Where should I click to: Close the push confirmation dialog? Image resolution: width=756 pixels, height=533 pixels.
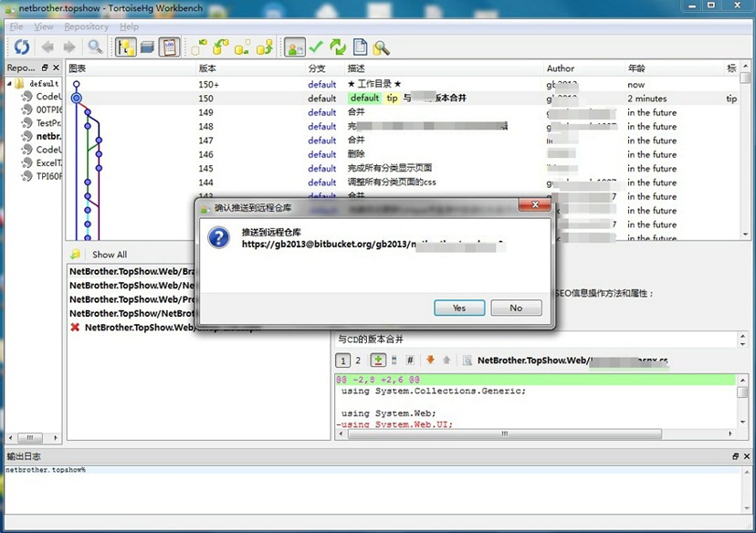click(x=535, y=204)
